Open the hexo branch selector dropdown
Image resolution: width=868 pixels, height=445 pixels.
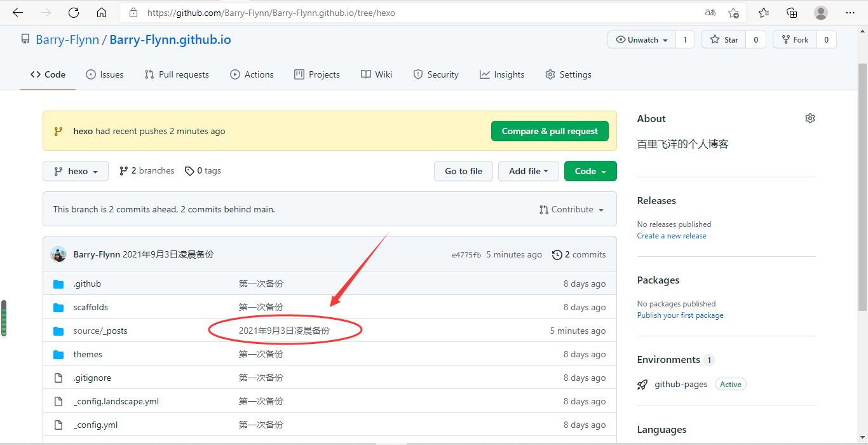(x=76, y=171)
